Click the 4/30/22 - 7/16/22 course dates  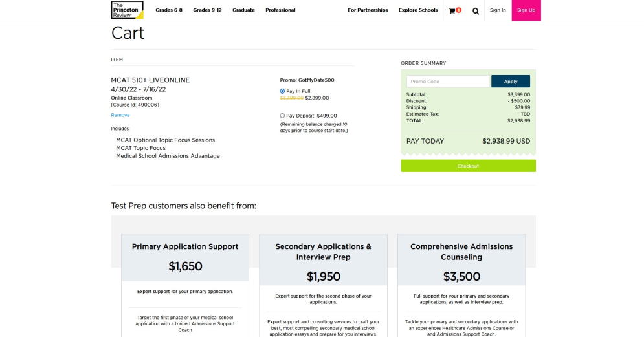coord(139,89)
